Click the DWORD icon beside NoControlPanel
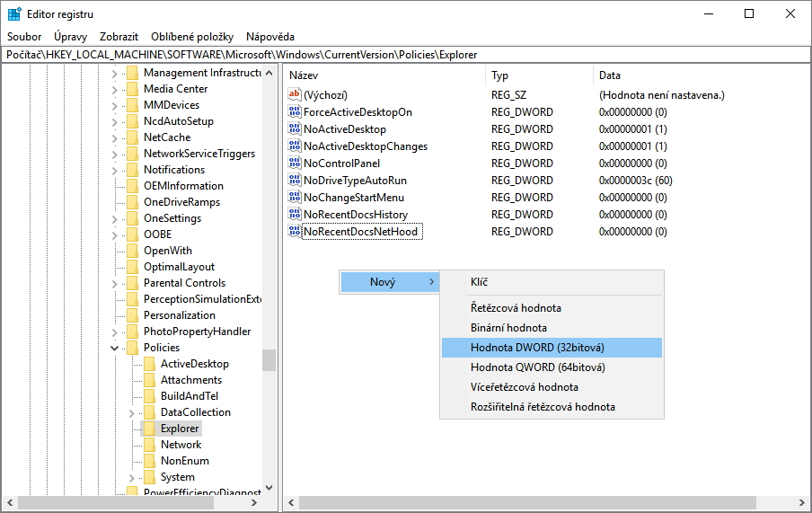 tap(294, 163)
